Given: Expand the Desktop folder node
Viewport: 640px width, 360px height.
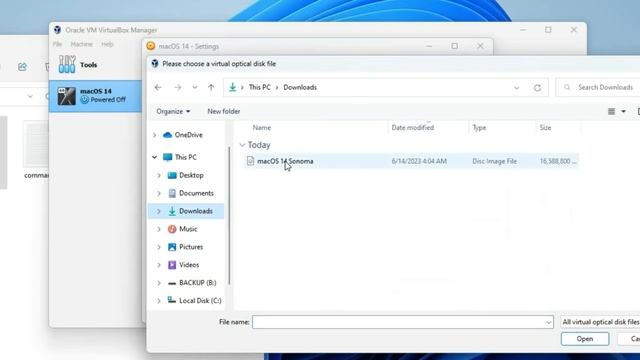Looking at the screenshot, I should (159, 176).
